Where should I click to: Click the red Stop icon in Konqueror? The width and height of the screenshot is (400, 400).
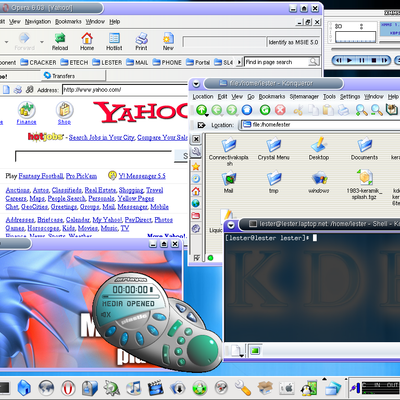(x=280, y=110)
